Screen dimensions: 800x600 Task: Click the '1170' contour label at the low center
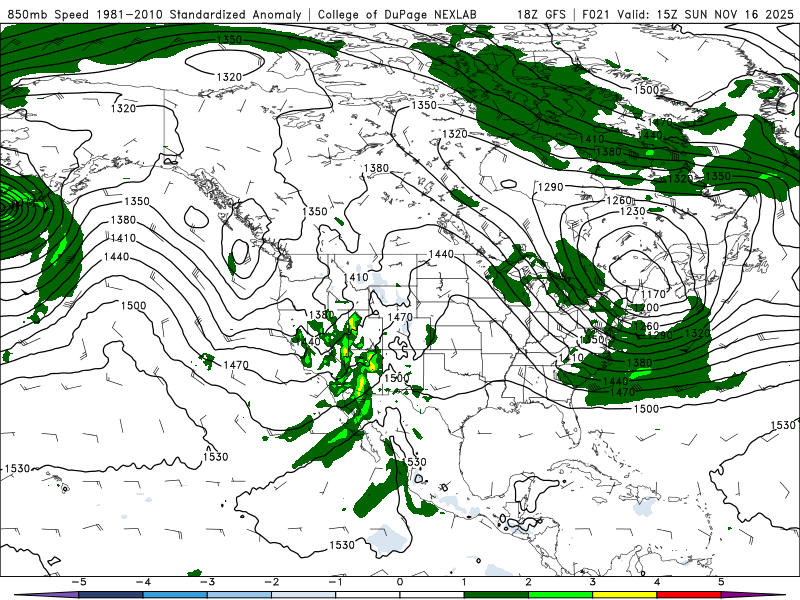(653, 294)
